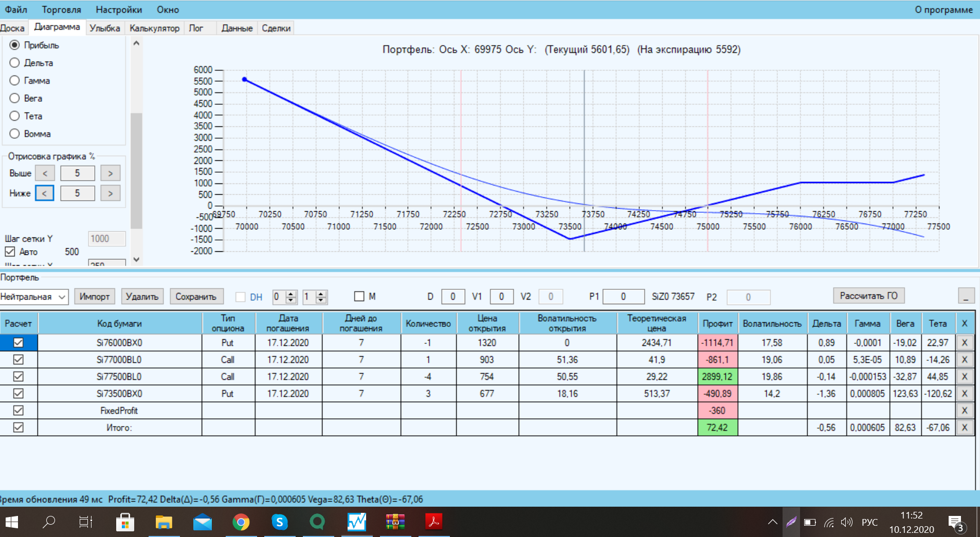Image resolution: width=980 pixels, height=537 pixels.
Task: Open the Wi-Fi network tray icon
Action: [x=829, y=523]
